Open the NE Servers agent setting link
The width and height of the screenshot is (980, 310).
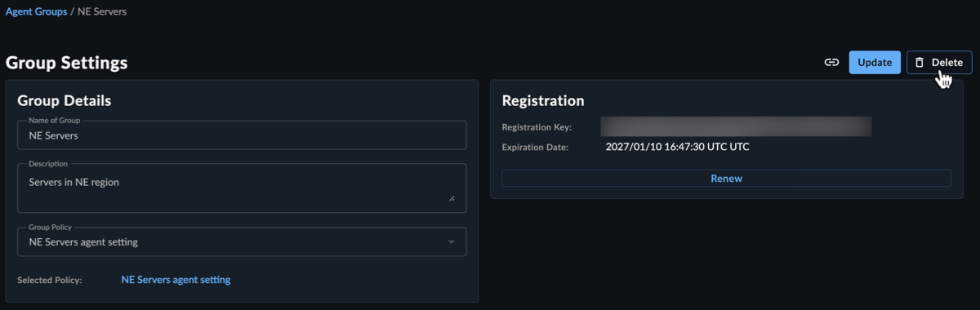(176, 280)
